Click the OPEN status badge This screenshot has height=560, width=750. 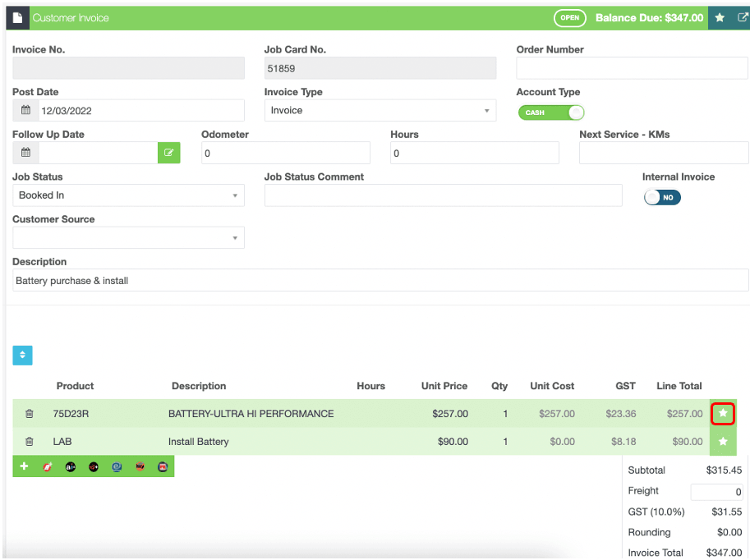point(569,18)
